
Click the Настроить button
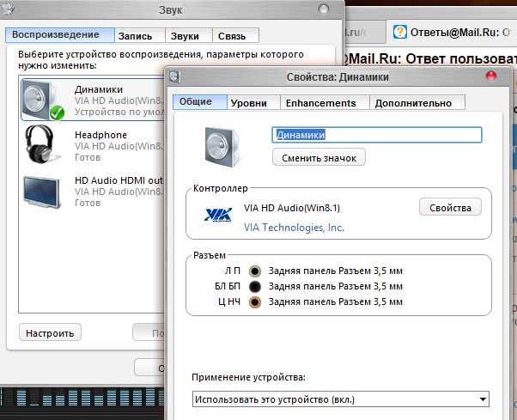pyautogui.click(x=50, y=333)
